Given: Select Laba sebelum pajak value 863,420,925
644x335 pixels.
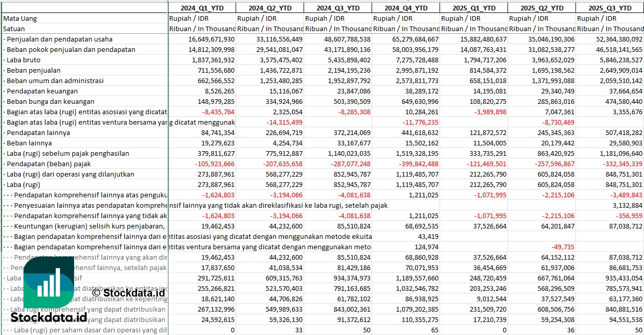Looking at the screenshot, I should [556, 153].
